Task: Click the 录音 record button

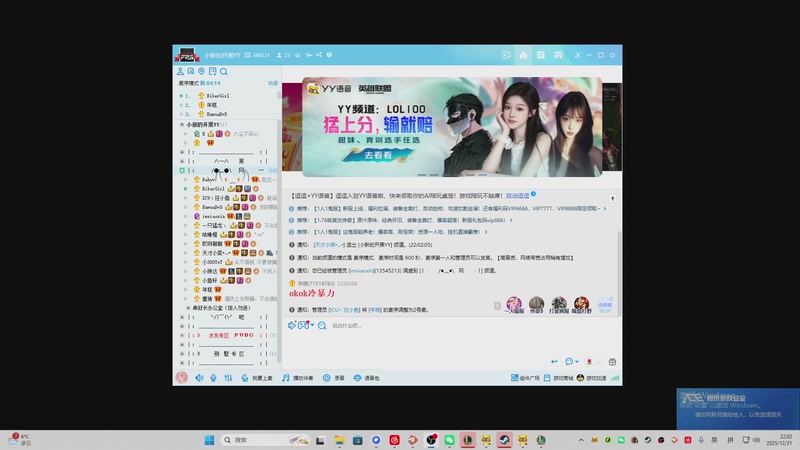Action: 334,378
